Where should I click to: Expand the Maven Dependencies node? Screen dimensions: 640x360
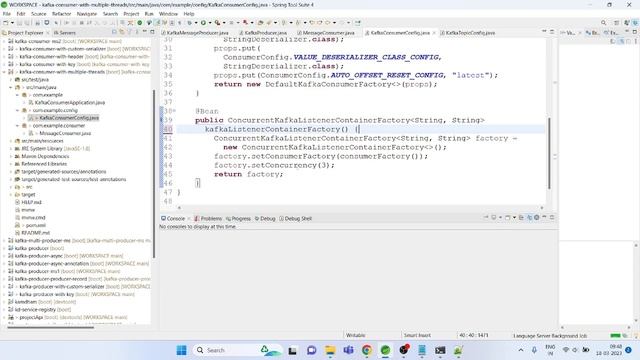tap(11, 156)
